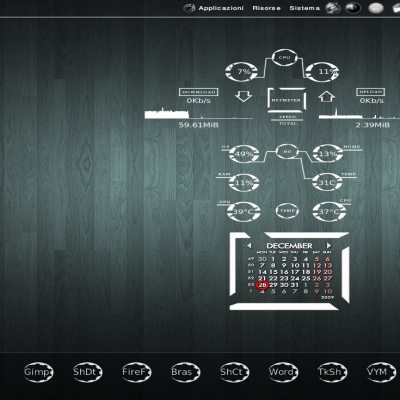400x400 pixels.
Task: Click the 59.61MiB download total
Action: pyautogui.click(x=199, y=125)
